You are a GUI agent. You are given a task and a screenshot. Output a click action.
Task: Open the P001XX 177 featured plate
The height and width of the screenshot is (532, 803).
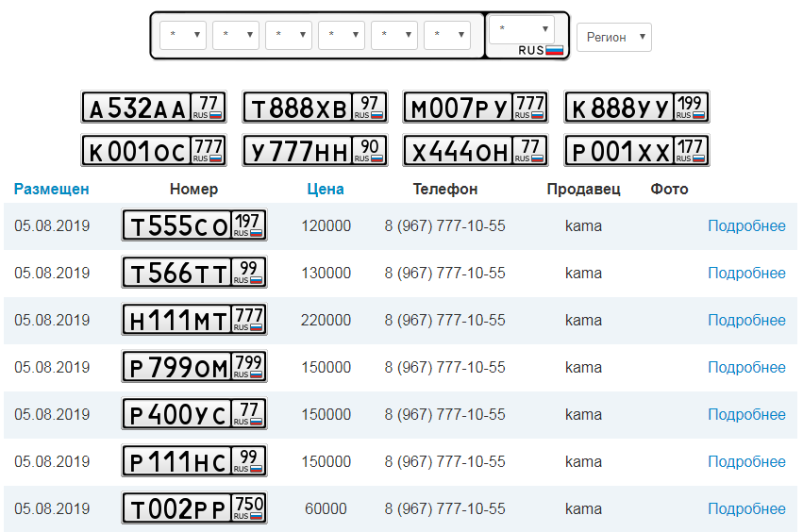coord(637,151)
